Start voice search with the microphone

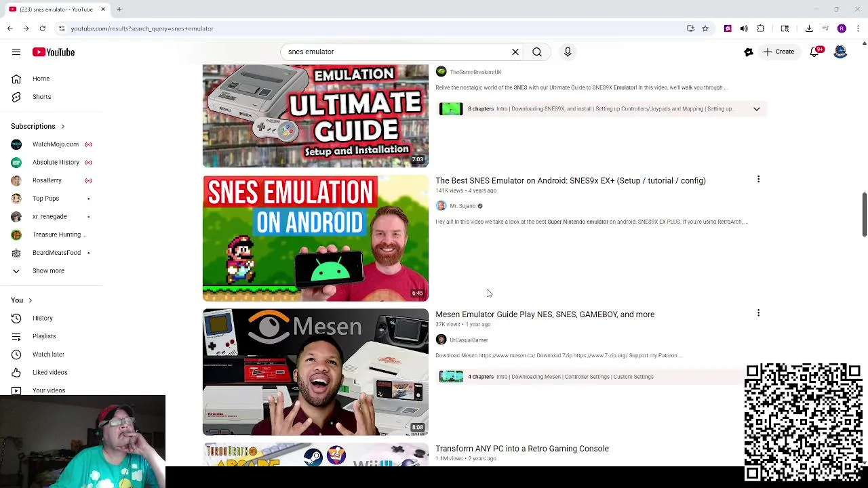click(x=568, y=52)
